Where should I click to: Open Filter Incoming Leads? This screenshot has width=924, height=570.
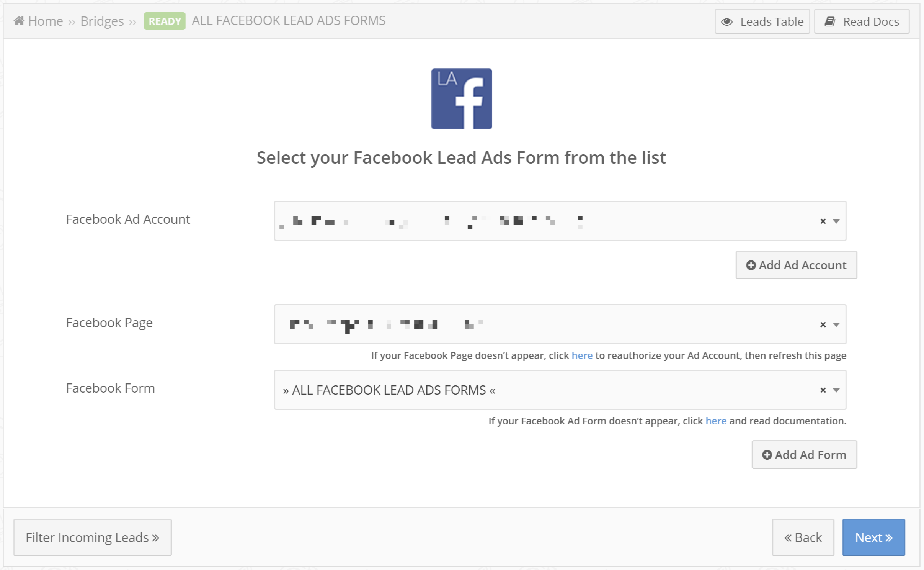92,537
